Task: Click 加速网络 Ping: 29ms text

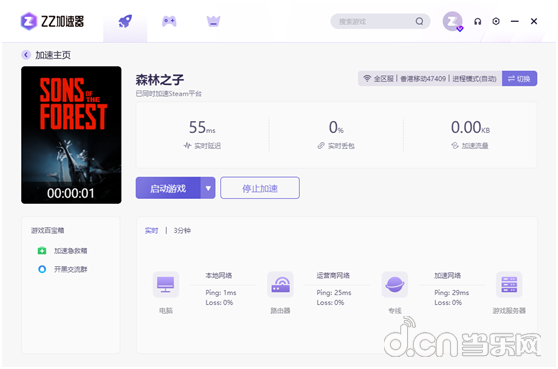Action: [452, 292]
